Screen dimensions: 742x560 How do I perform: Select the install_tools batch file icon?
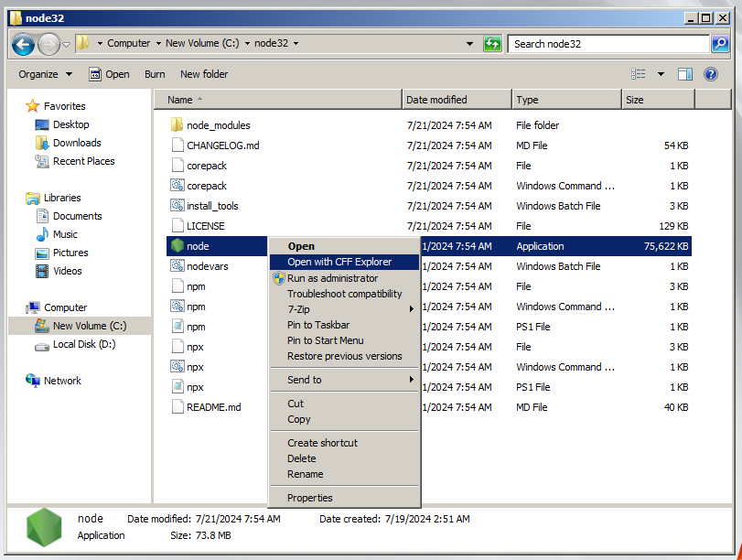pos(177,206)
